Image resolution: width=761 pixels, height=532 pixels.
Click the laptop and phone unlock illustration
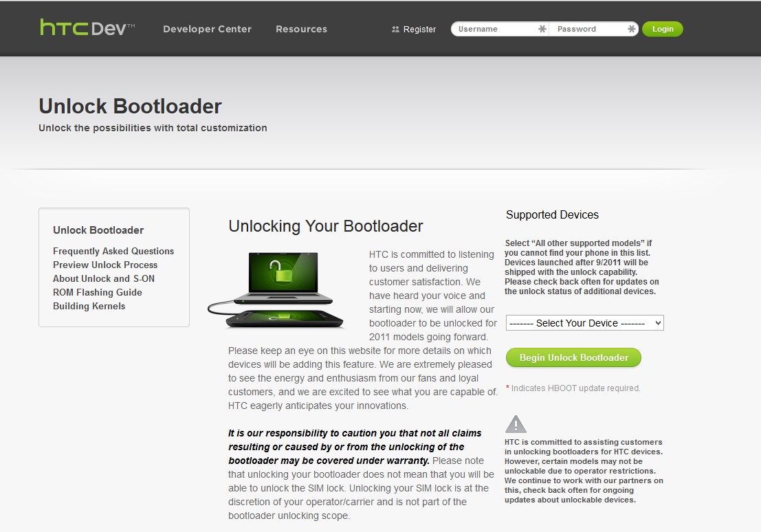click(x=276, y=290)
